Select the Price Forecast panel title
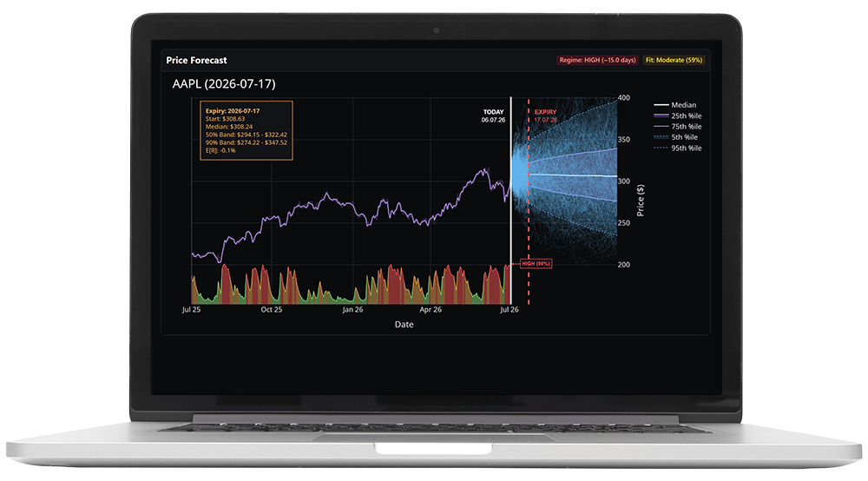Viewport: 868px width, 481px height. click(196, 60)
